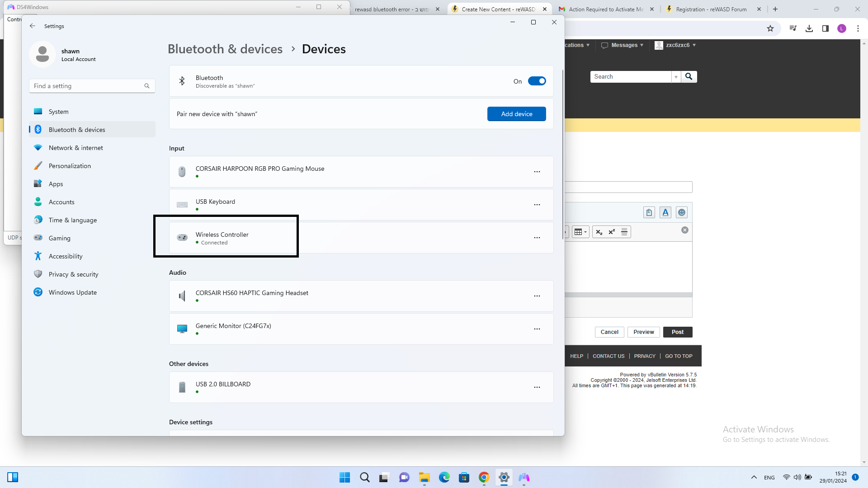Screen dimensions: 868x488
Task: Click the Post button
Action: tap(677, 332)
